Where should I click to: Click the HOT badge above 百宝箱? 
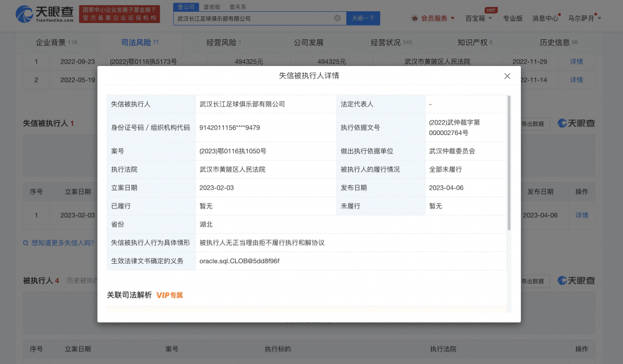click(x=491, y=10)
